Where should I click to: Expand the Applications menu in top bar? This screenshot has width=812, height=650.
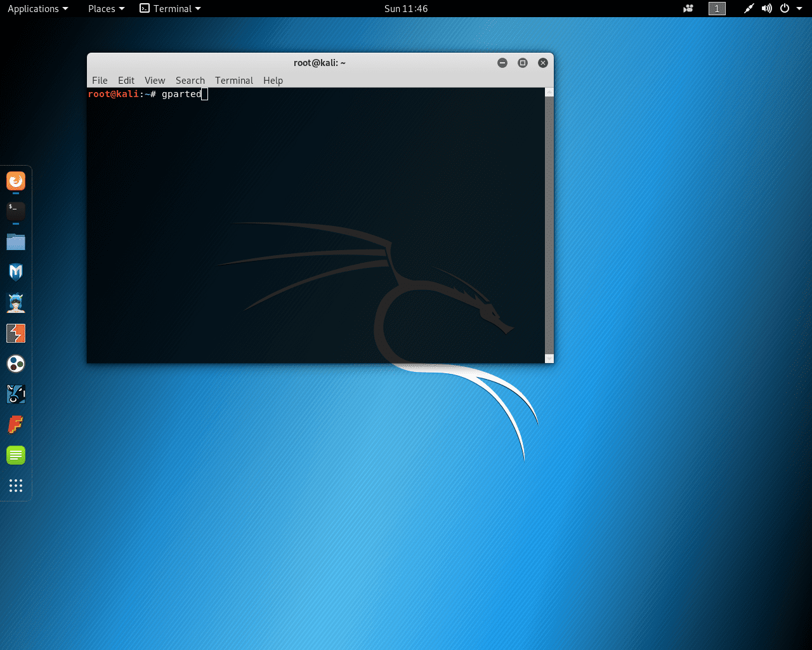37,9
